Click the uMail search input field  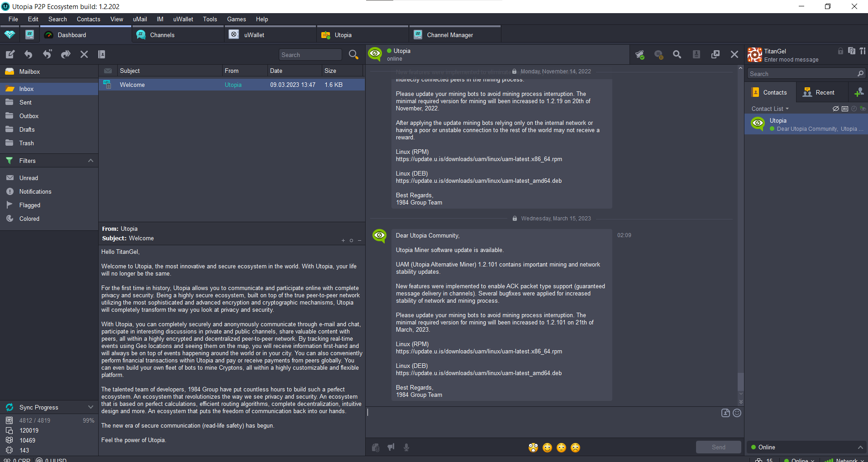coord(310,55)
